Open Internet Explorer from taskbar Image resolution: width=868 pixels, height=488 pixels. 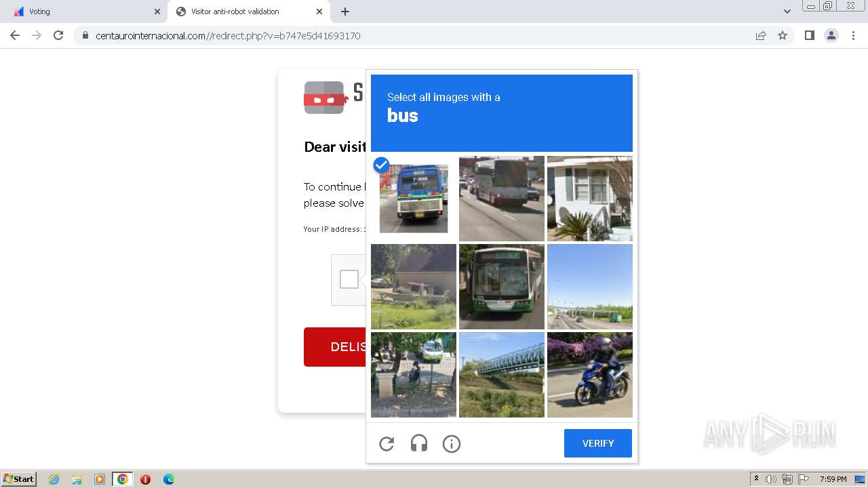[54, 479]
